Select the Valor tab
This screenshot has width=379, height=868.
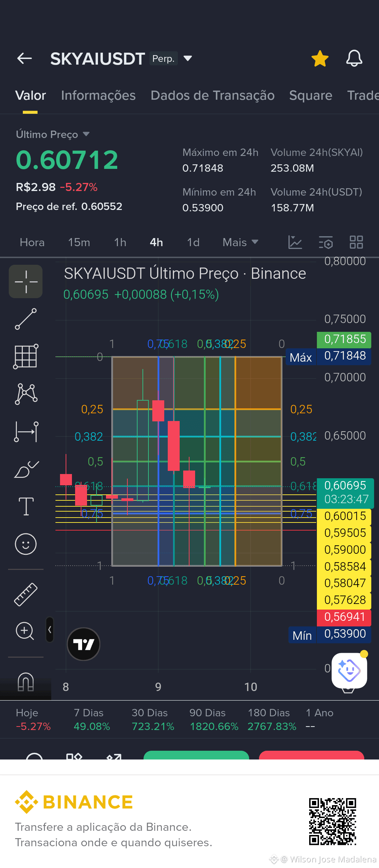coord(31,96)
